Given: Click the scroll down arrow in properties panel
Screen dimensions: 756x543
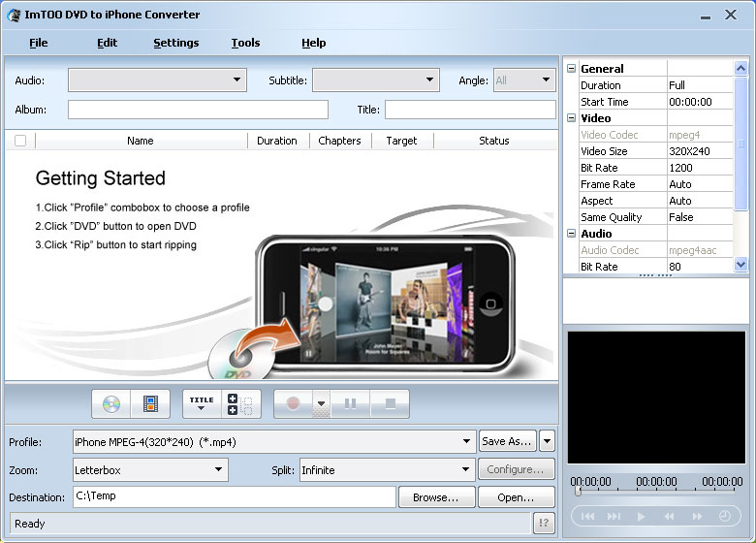Looking at the screenshot, I should point(740,265).
